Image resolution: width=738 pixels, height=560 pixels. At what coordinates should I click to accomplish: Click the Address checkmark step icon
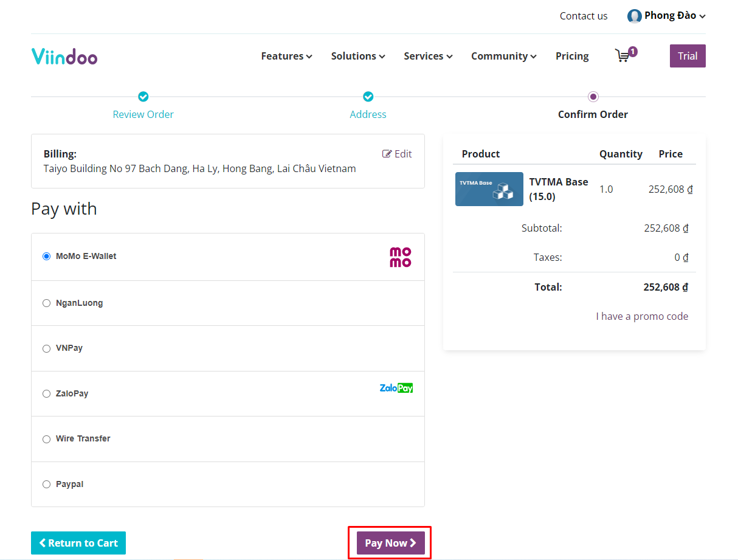(368, 97)
